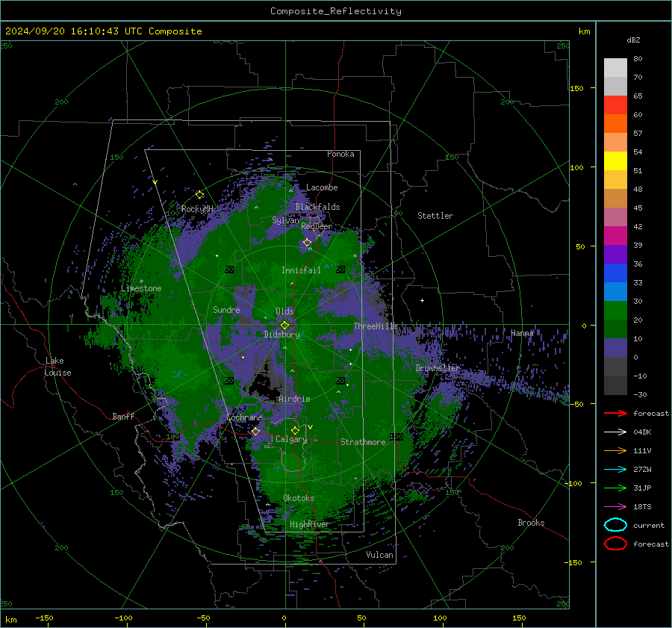This screenshot has height=628, width=672.
Task: Click the bright green swatch below 30
Action: [615, 310]
